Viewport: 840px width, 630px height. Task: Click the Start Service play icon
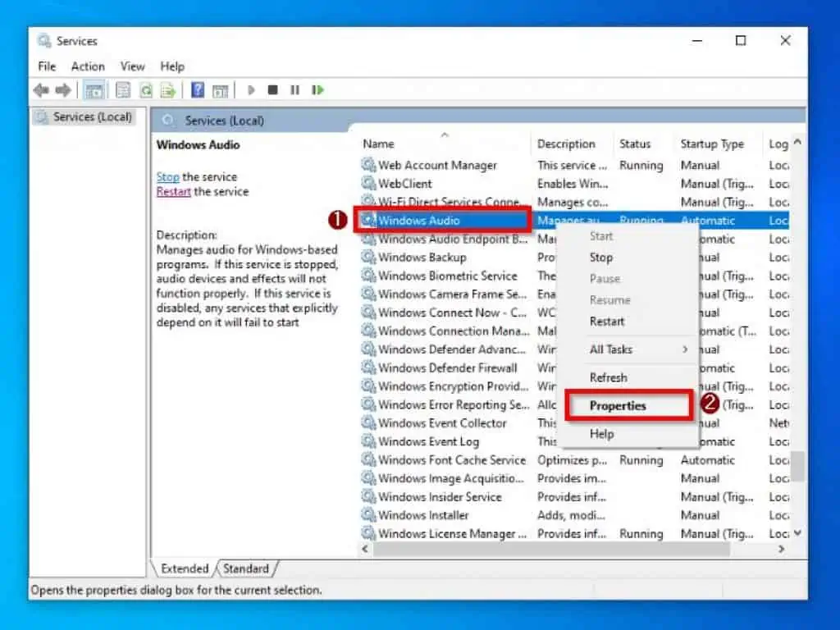pyautogui.click(x=251, y=89)
